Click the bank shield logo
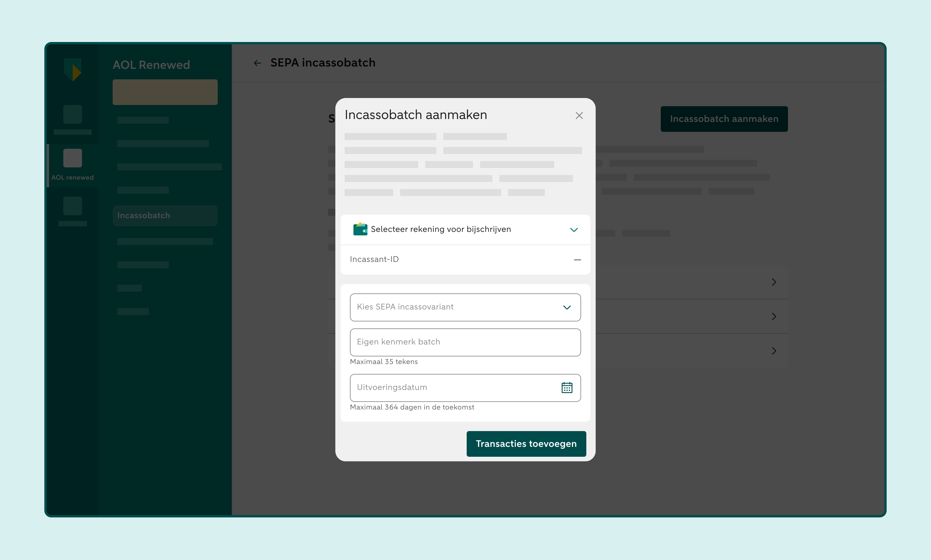The height and width of the screenshot is (560, 931). (72, 69)
